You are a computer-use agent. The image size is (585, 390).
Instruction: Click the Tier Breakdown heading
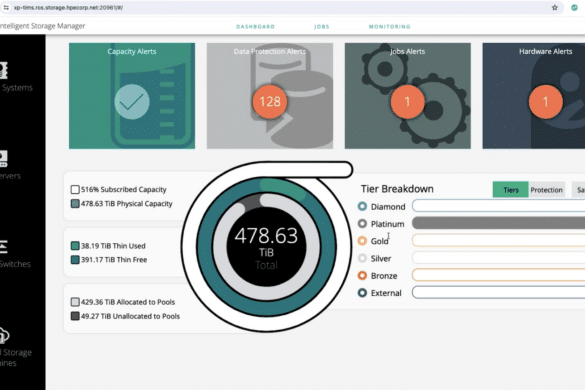point(397,189)
